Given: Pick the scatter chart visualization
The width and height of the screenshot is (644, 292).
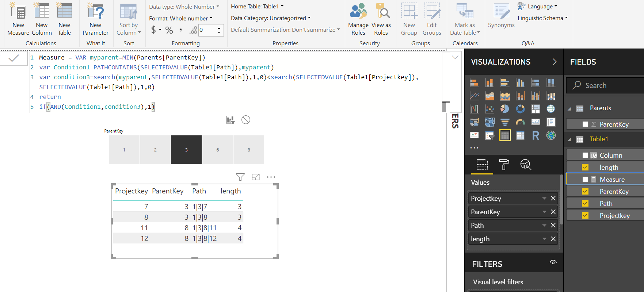Looking at the screenshot, I should [x=489, y=109].
